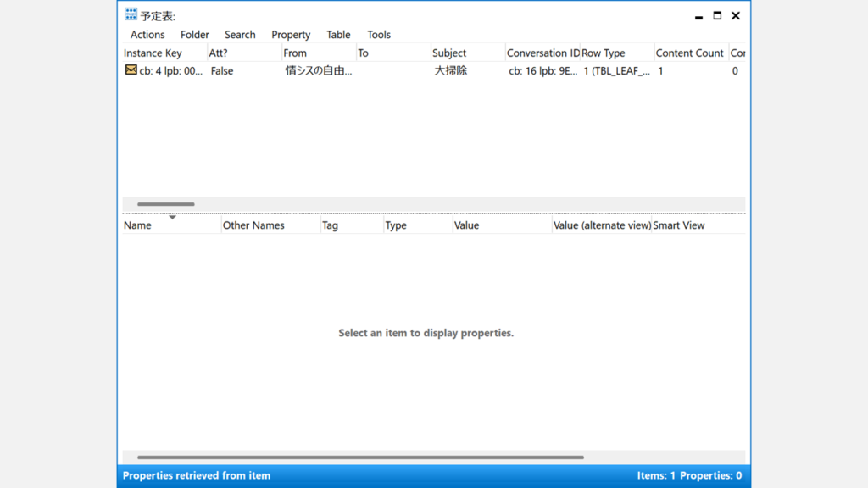Open the Property menu
This screenshot has height=488, width=868.
[x=291, y=35]
